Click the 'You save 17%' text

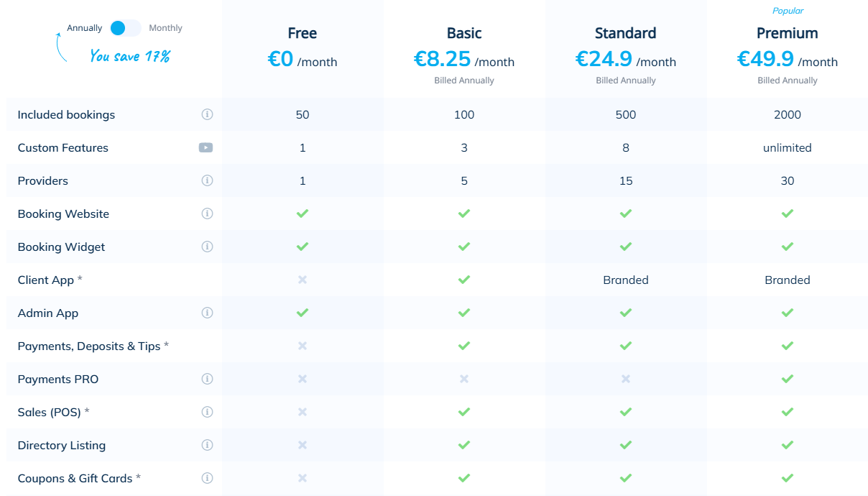pyautogui.click(x=130, y=55)
